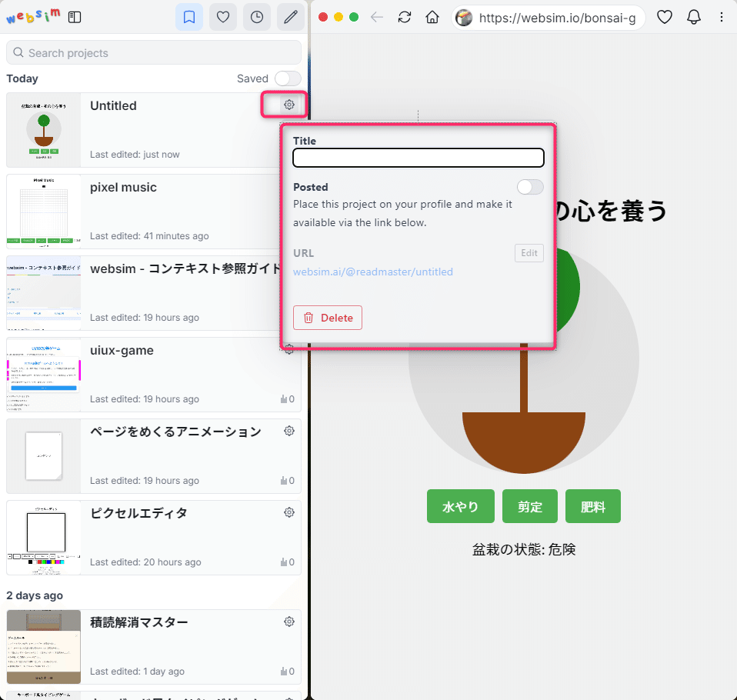Open settings gear for ページをめくるアニメーション

pos(289,431)
